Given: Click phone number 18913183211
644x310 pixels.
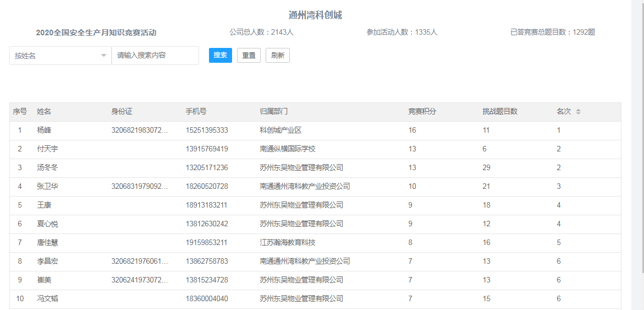Looking at the screenshot, I should (x=207, y=205).
